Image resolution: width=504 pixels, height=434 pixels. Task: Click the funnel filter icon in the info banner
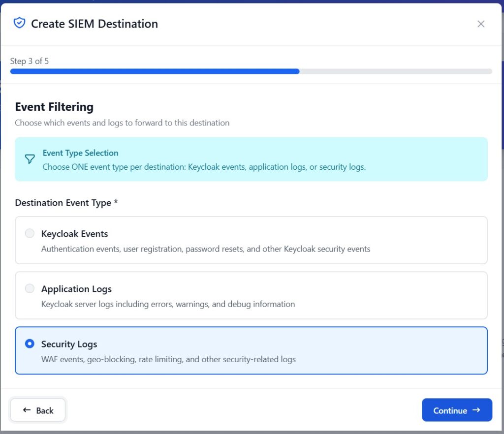(30, 159)
